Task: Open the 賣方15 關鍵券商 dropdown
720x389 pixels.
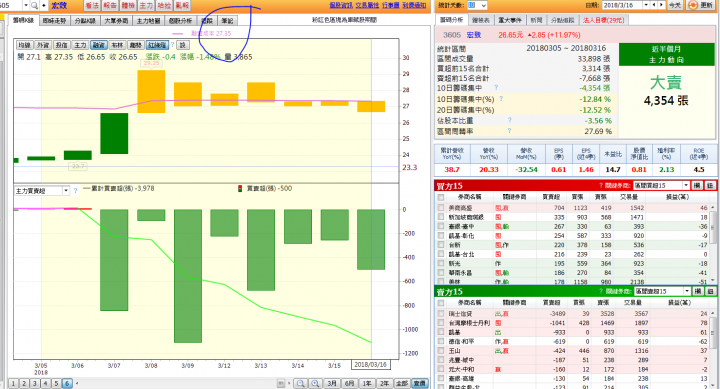Action: (x=687, y=291)
